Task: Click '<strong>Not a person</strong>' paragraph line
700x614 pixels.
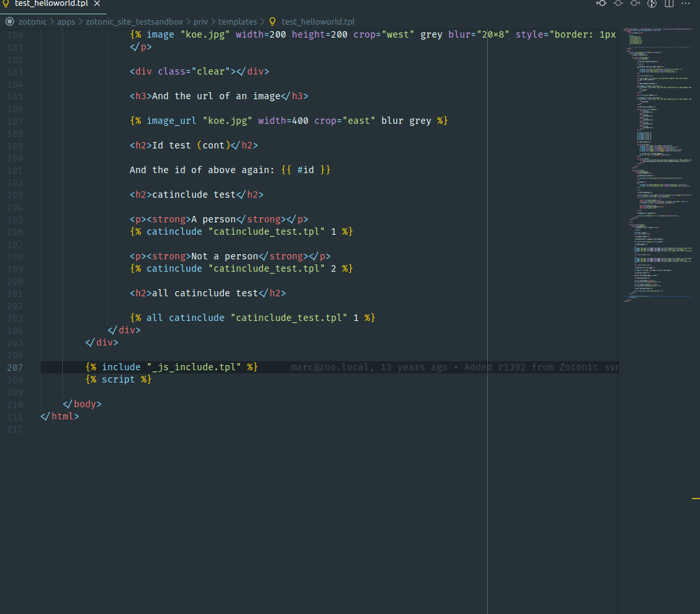Action: pos(230,257)
